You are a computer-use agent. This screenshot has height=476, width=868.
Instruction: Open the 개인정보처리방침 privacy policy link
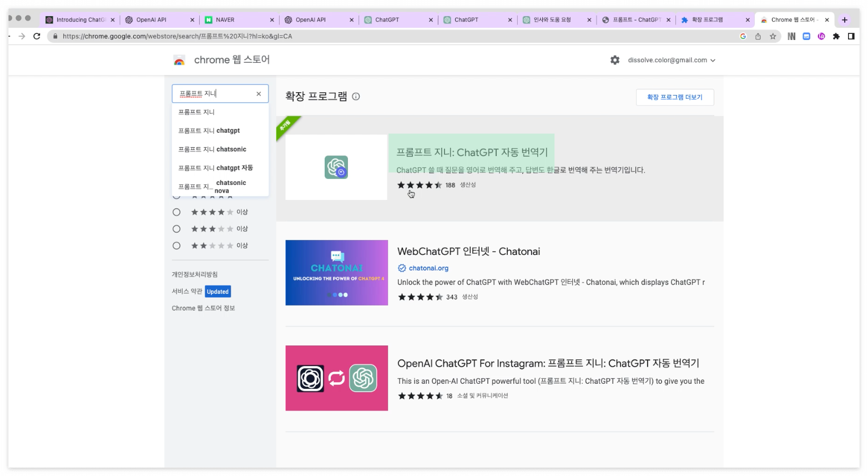pos(195,274)
